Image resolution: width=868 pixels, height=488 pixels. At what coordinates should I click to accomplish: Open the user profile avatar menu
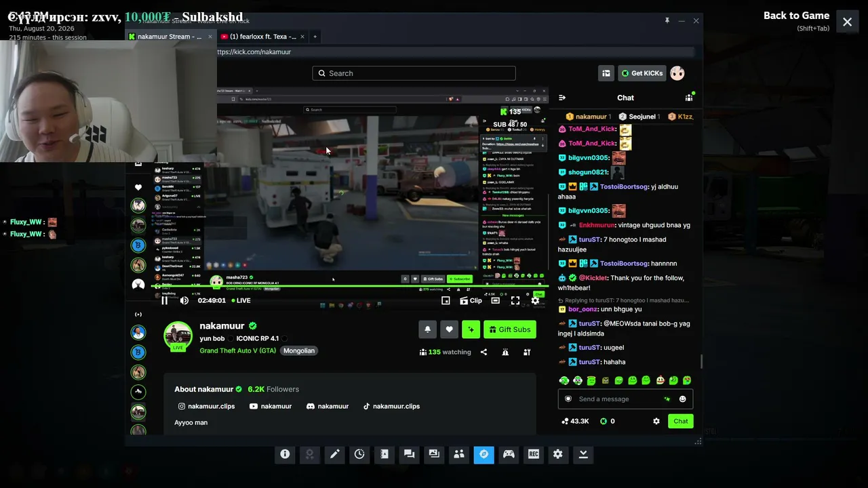(x=677, y=73)
